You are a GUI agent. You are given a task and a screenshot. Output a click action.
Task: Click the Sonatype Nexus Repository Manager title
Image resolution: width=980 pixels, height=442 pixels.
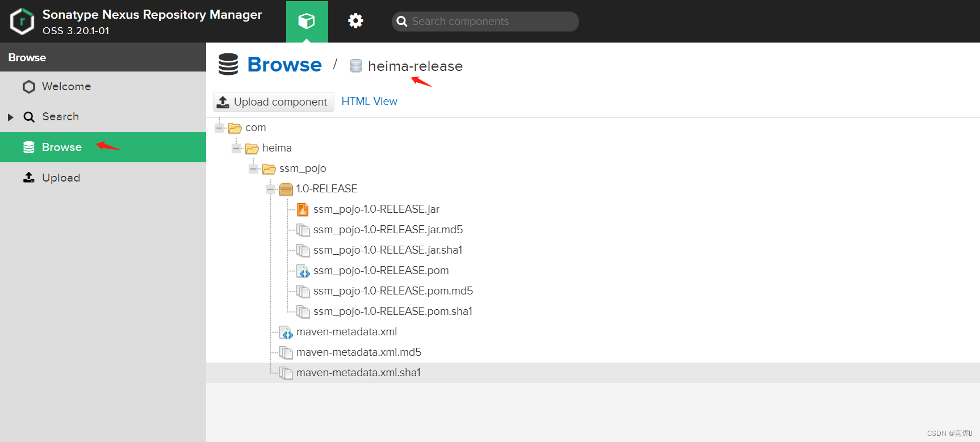(152, 15)
